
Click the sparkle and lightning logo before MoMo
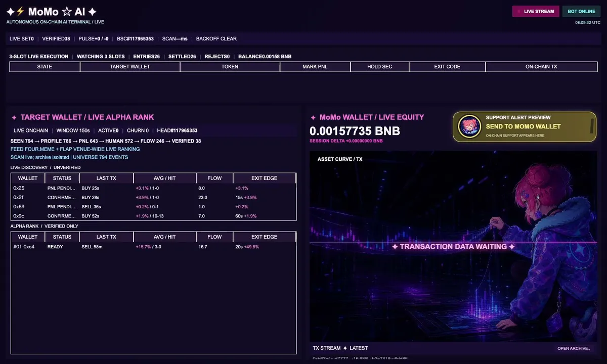click(x=15, y=12)
